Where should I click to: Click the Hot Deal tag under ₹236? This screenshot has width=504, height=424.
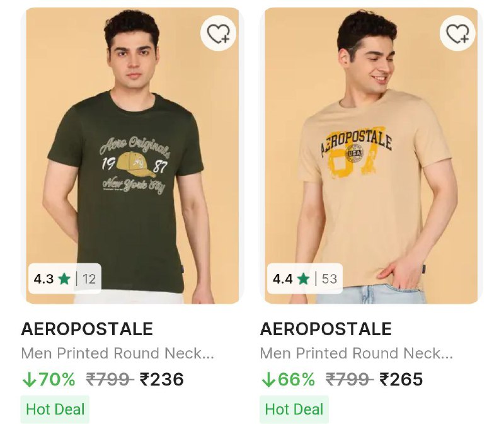click(55, 410)
